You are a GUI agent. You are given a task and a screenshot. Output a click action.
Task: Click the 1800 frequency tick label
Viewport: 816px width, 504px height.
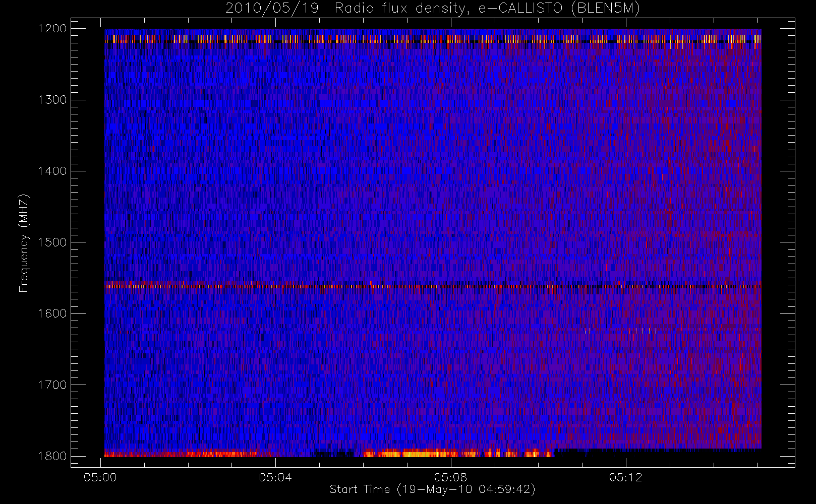pos(52,456)
